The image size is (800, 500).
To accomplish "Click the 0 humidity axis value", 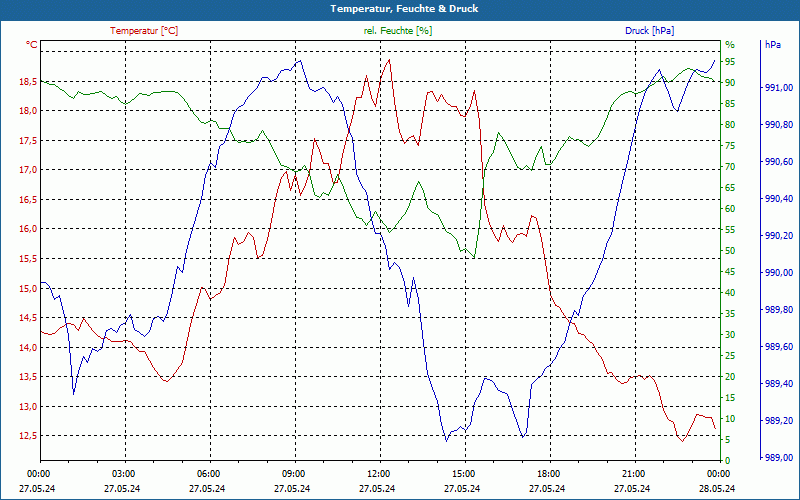I will (728, 461).
